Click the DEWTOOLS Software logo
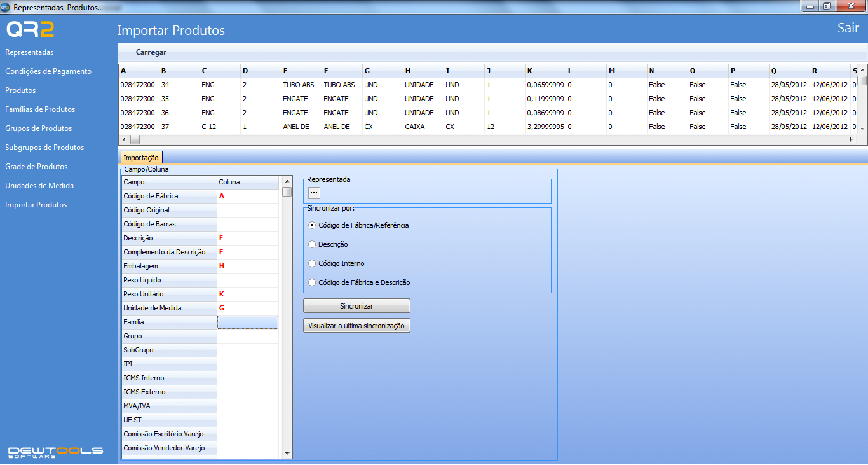The image size is (868, 465). tap(55, 452)
